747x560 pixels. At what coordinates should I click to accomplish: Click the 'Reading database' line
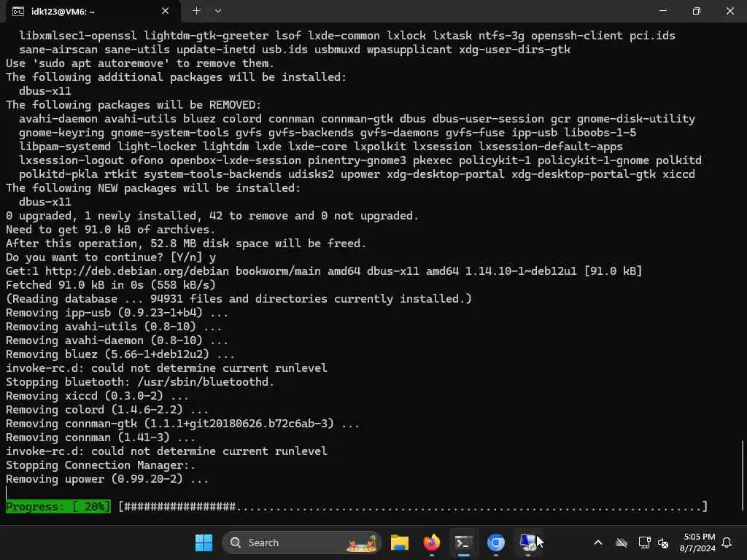point(239,298)
